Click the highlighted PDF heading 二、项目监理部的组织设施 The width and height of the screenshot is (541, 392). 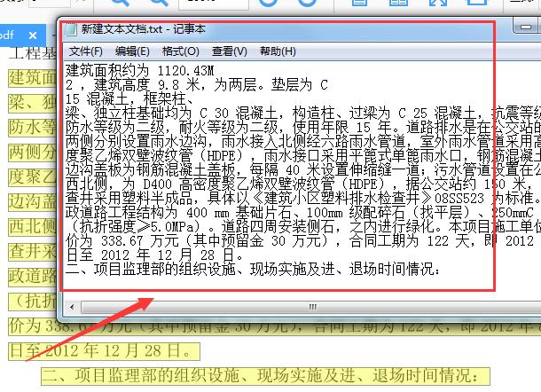coord(265,376)
